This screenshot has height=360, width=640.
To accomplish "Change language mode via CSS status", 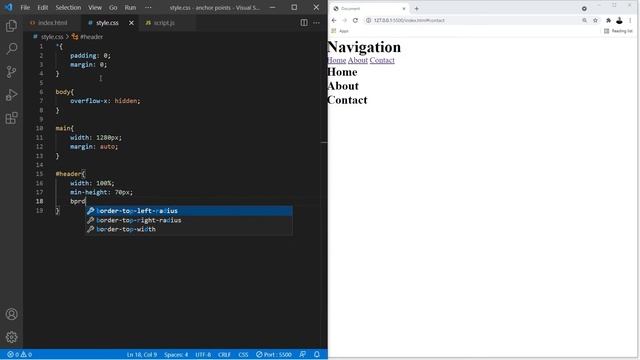I will tap(243, 354).
